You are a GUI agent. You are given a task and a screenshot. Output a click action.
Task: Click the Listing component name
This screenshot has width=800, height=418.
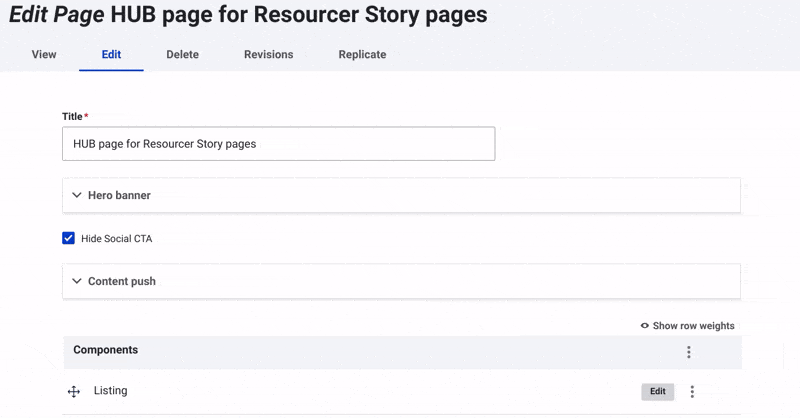tap(110, 390)
